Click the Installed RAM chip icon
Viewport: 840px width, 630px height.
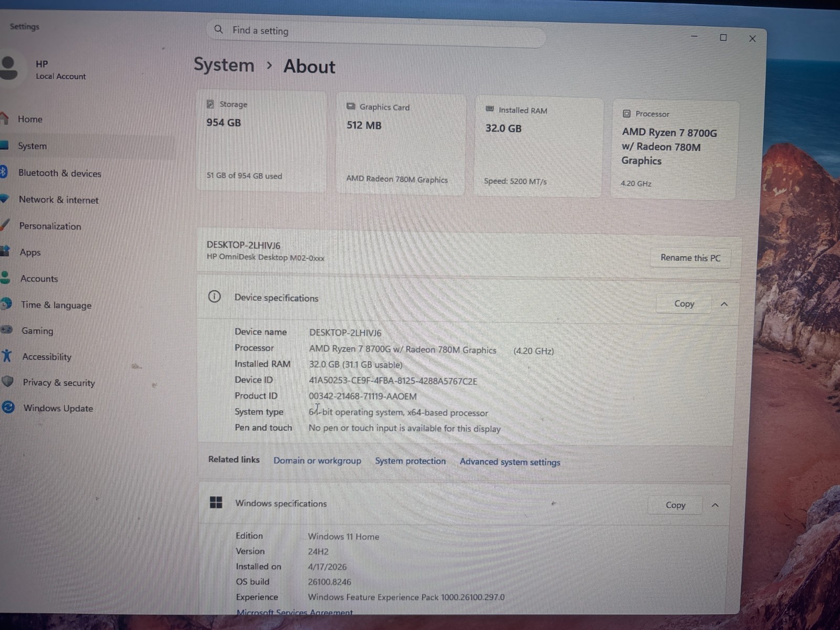point(490,109)
